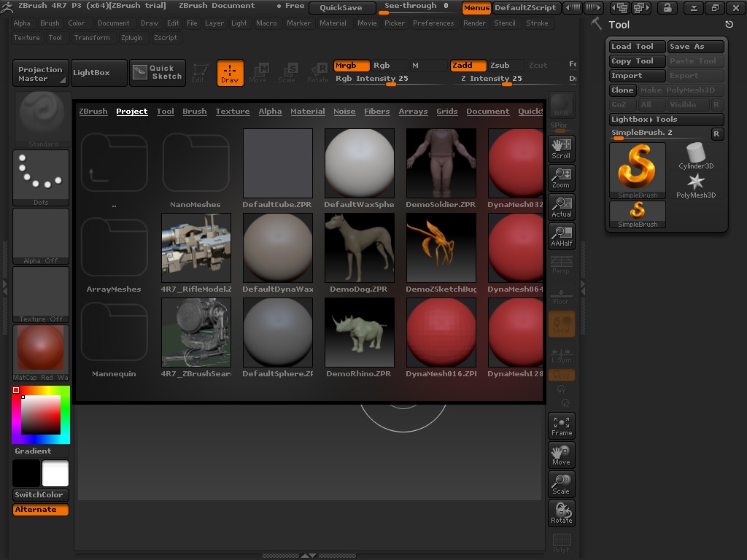Open the Projection Master panel
The width and height of the screenshot is (747, 560).
pyautogui.click(x=41, y=73)
